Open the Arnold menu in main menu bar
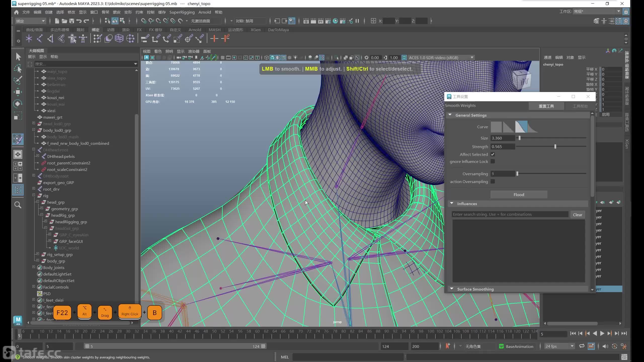644x362 pixels. point(205,12)
